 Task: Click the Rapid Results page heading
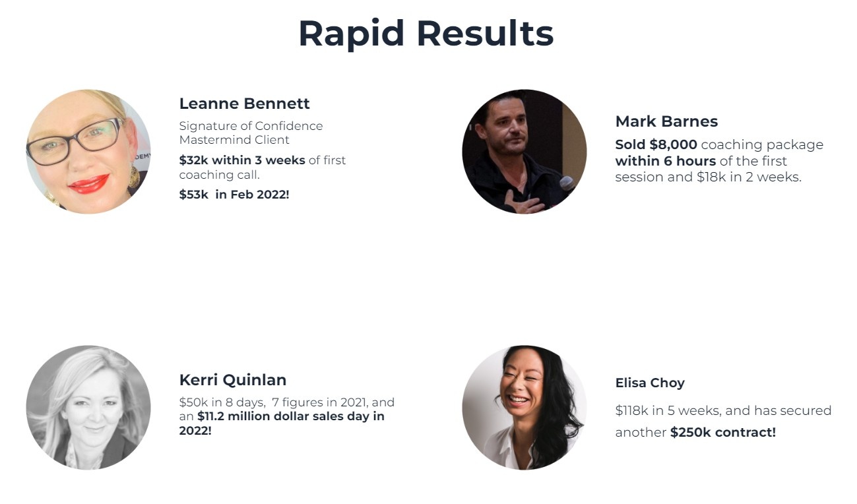click(426, 33)
